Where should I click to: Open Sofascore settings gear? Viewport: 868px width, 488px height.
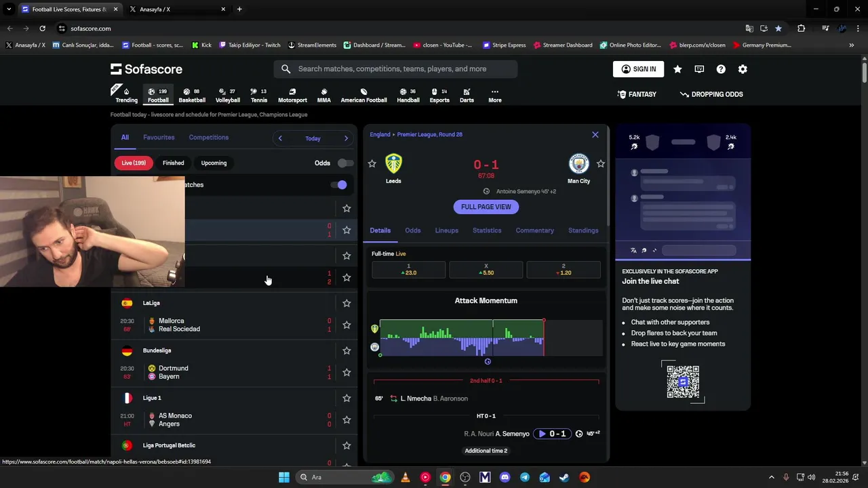coord(743,69)
